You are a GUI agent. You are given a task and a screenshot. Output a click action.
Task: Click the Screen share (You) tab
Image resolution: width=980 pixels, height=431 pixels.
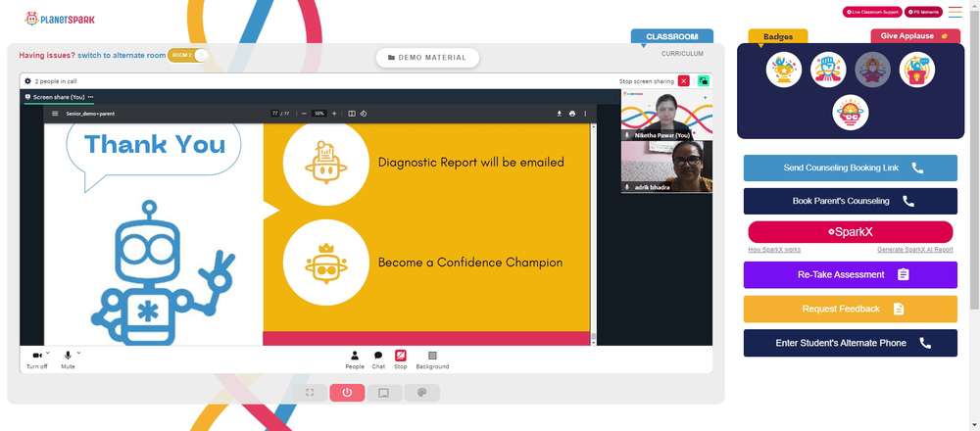click(x=59, y=97)
